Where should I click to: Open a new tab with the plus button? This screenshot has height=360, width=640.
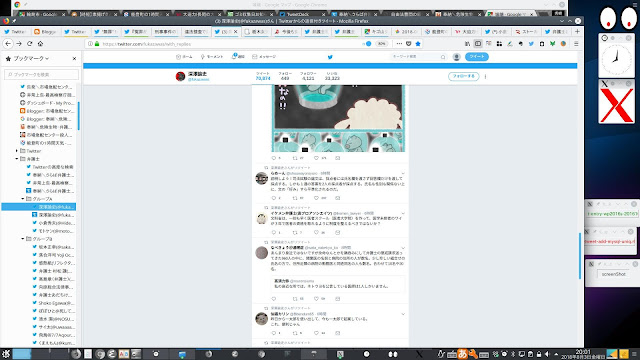[x=577, y=31]
